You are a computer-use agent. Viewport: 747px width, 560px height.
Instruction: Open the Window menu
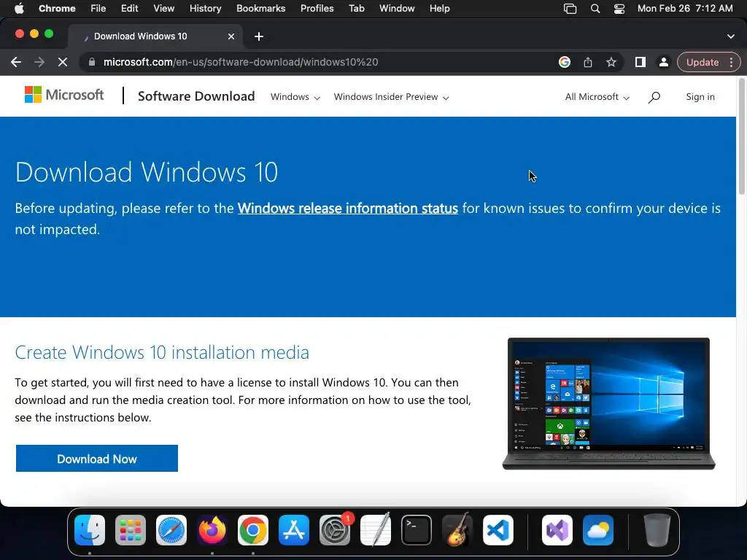coord(397,8)
